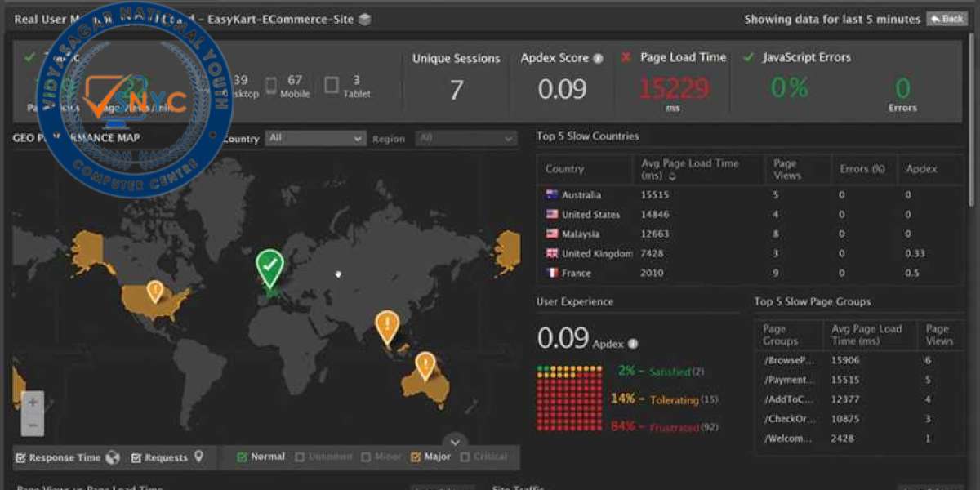
Task: Select the green checkmark marker over Europe
Action: click(x=269, y=269)
